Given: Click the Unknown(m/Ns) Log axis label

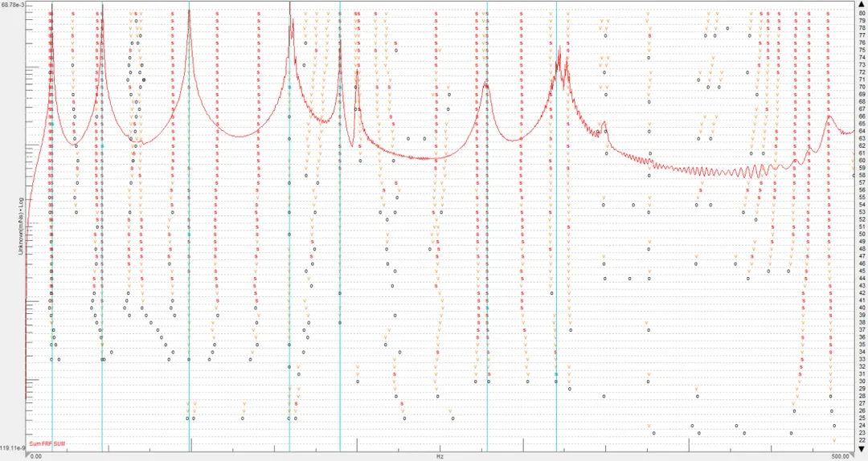Looking at the screenshot, I should point(21,226).
